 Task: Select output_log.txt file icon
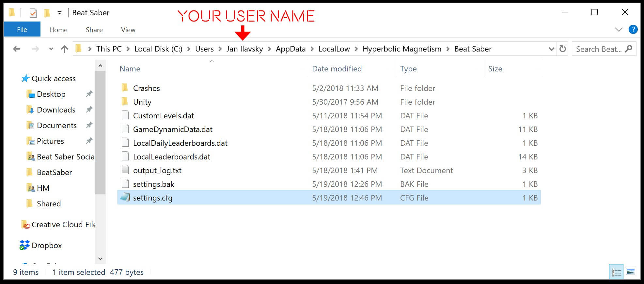click(x=125, y=170)
